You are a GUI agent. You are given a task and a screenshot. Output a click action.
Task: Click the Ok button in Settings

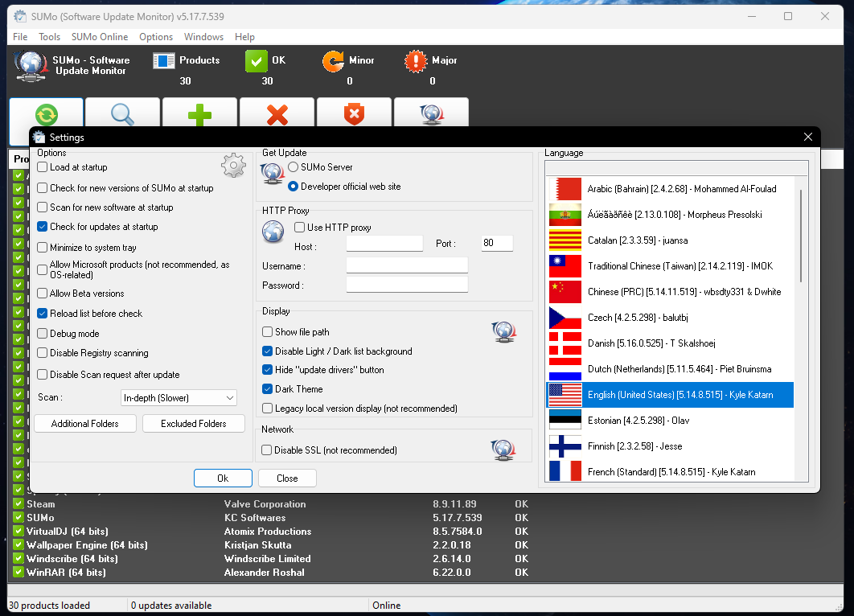coord(223,478)
